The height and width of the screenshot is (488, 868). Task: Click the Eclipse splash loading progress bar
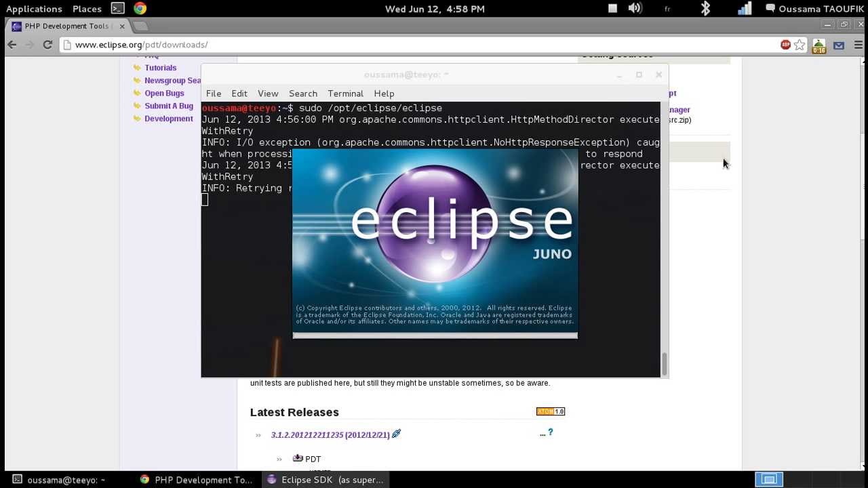pyautogui.click(x=435, y=335)
